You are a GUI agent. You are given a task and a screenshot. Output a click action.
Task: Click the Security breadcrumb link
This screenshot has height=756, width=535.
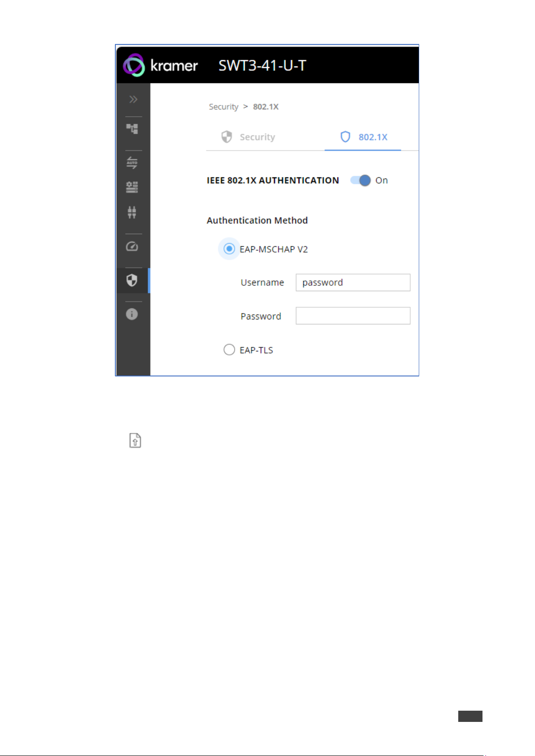[224, 107]
